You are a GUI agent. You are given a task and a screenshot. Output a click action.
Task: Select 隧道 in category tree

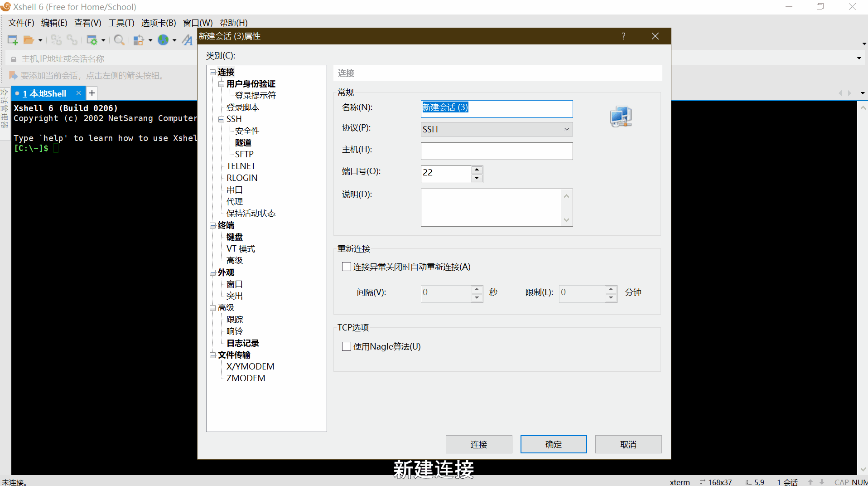tap(243, 143)
